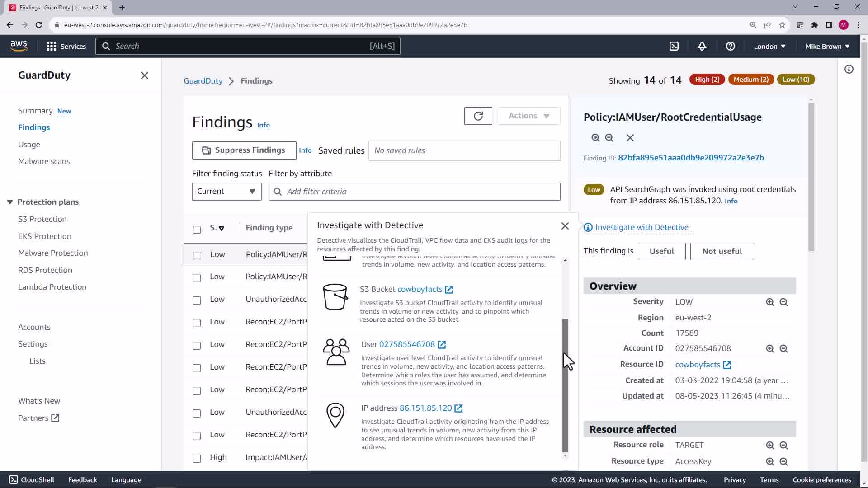Close the Investigate with Detective popup
Image resolution: width=868 pixels, height=488 pixels.
tap(565, 226)
